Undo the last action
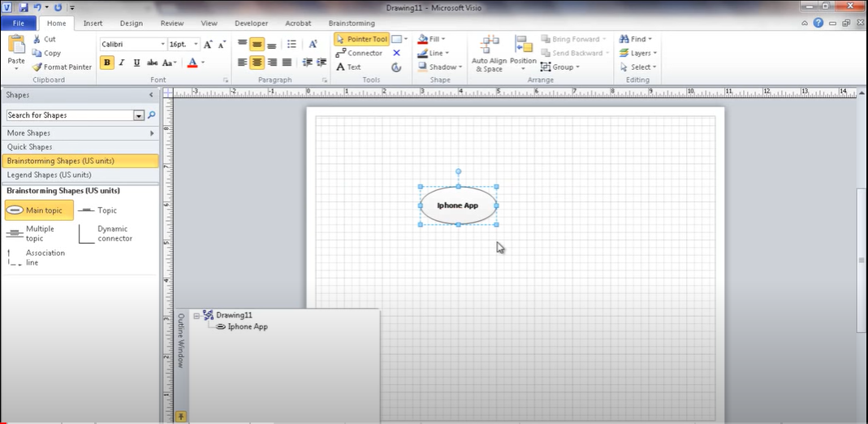 pyautogui.click(x=37, y=8)
